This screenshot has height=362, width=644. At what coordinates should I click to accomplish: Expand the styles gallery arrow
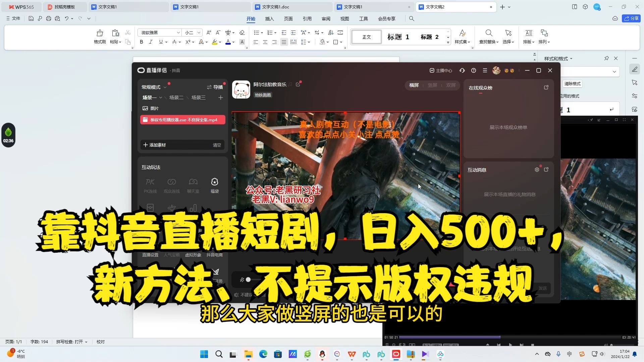[448, 43]
